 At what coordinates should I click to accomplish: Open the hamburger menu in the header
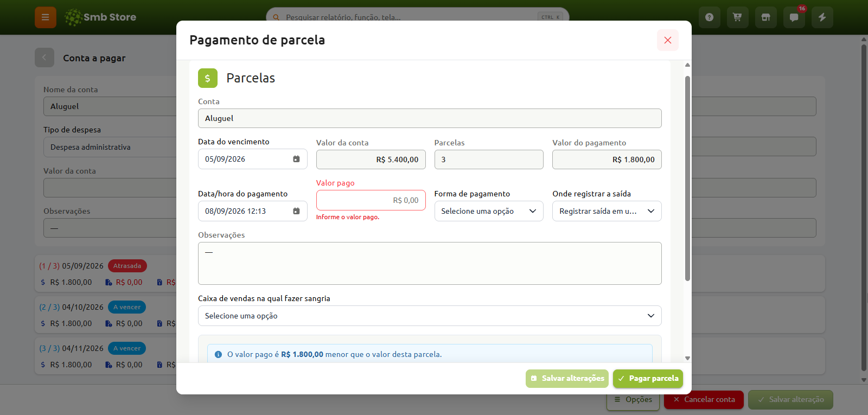(46, 17)
